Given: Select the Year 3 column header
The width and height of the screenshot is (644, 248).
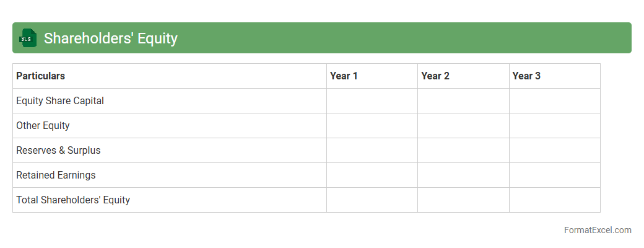Looking at the screenshot, I should coord(526,76).
